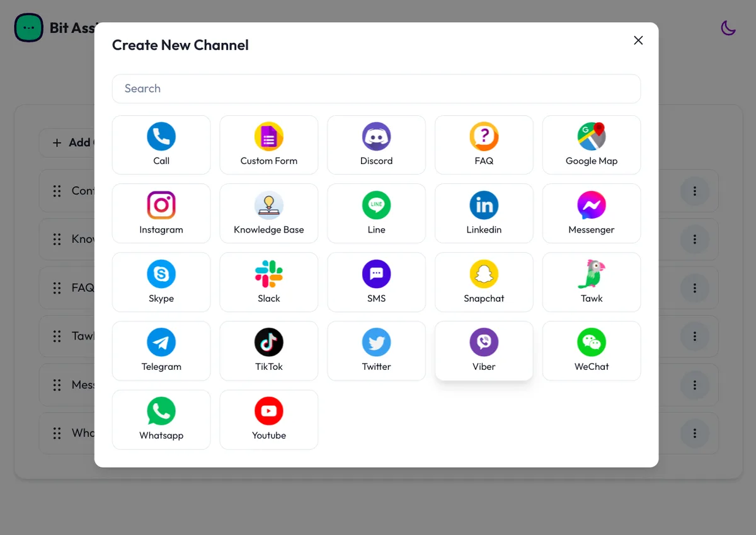The height and width of the screenshot is (535, 756).
Task: Select the Google Map channel
Action: [x=592, y=145]
